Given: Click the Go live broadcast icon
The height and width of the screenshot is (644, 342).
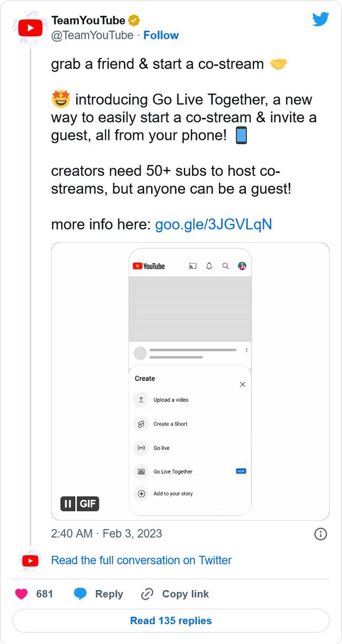Looking at the screenshot, I should tap(141, 448).
